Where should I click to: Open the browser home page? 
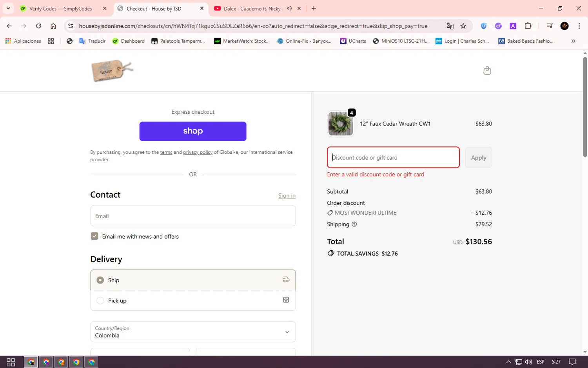[53, 26]
